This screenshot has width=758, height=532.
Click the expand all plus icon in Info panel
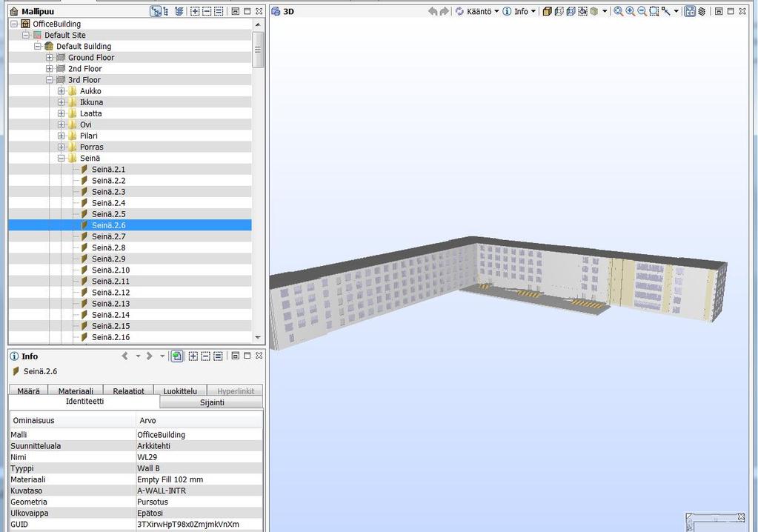(x=193, y=356)
